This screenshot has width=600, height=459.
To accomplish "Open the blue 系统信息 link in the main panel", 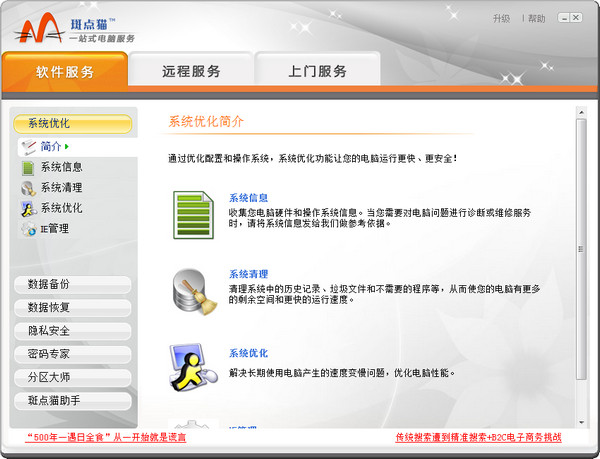I will click(248, 198).
